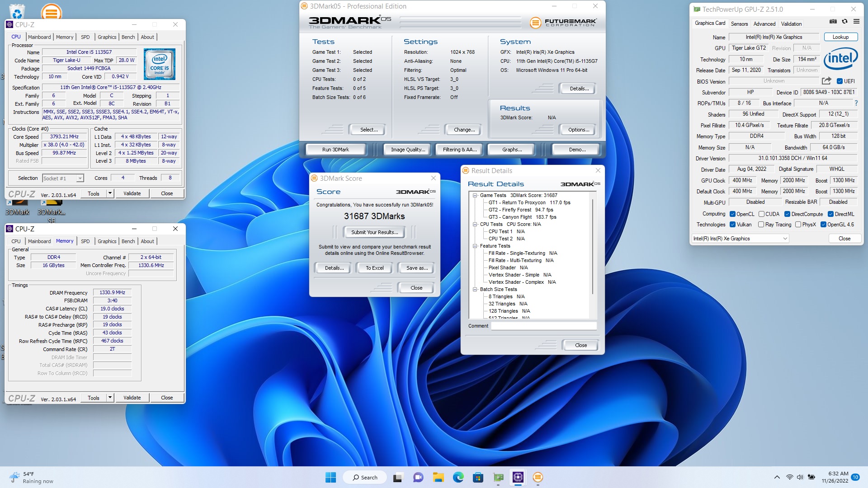The height and width of the screenshot is (488, 868).
Task: Open File Explorer from the taskbar
Action: (x=438, y=477)
